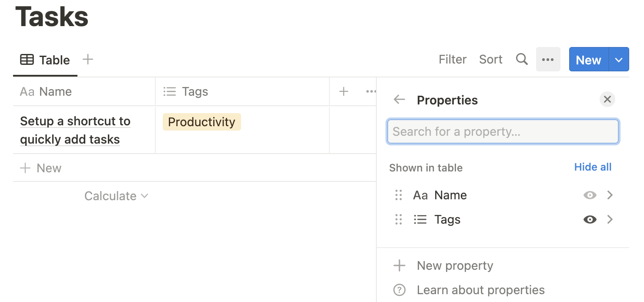Viewport: 644px width, 302px height.
Task: Open the Calculate dropdown
Action: click(116, 196)
